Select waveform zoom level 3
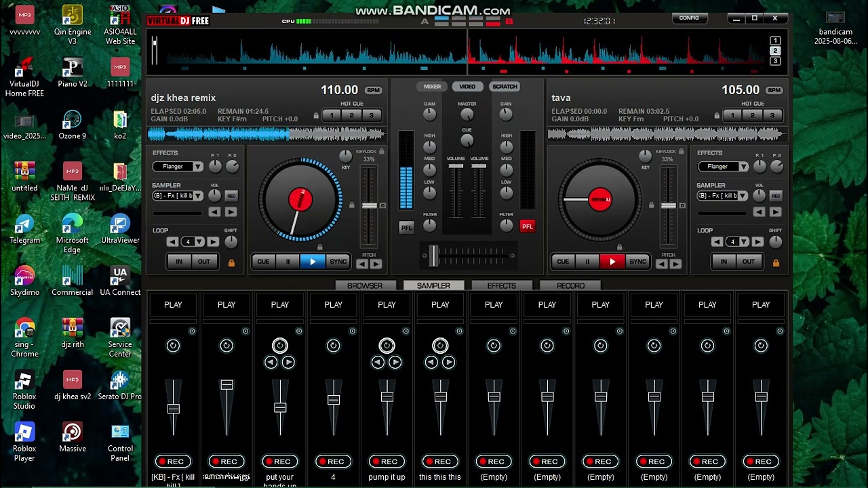Screen dimensions: 868x488 (x=775, y=61)
